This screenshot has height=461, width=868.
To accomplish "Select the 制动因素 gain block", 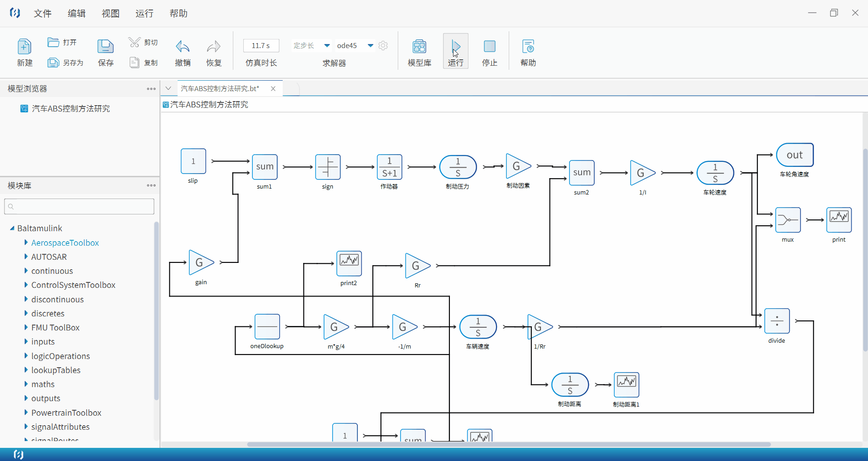I will 518,166.
